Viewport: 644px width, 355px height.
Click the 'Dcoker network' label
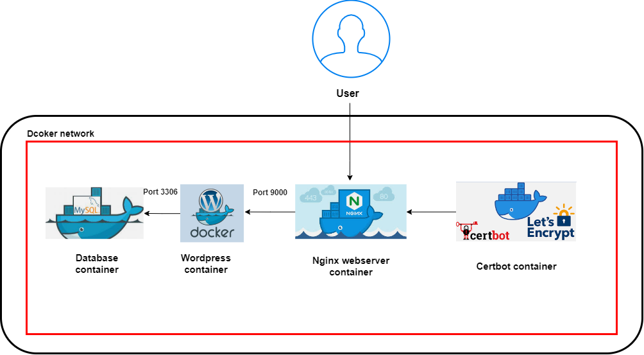point(60,134)
